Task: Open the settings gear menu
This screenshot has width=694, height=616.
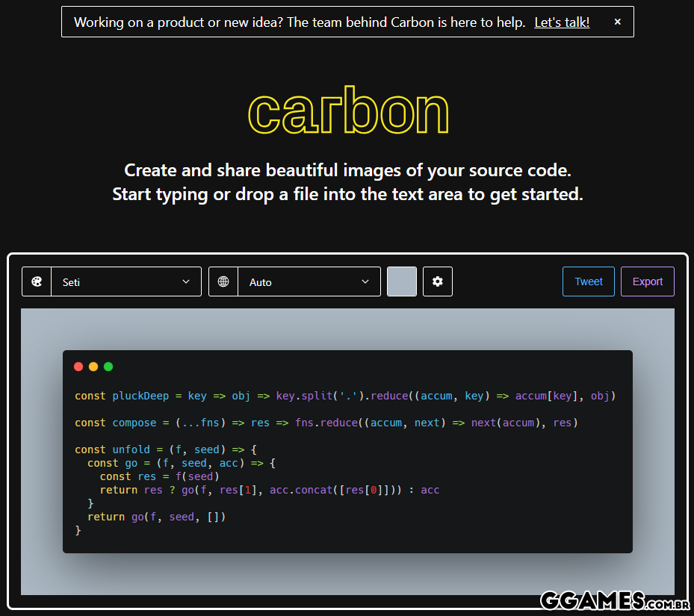Action: pyautogui.click(x=438, y=281)
